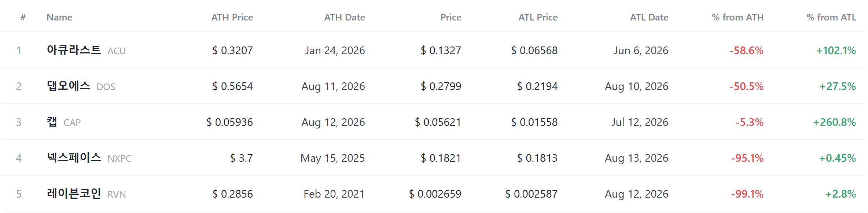Open the 캡 coin link
Image resolution: width=868 pixels, height=213 pixels.
coord(52,122)
